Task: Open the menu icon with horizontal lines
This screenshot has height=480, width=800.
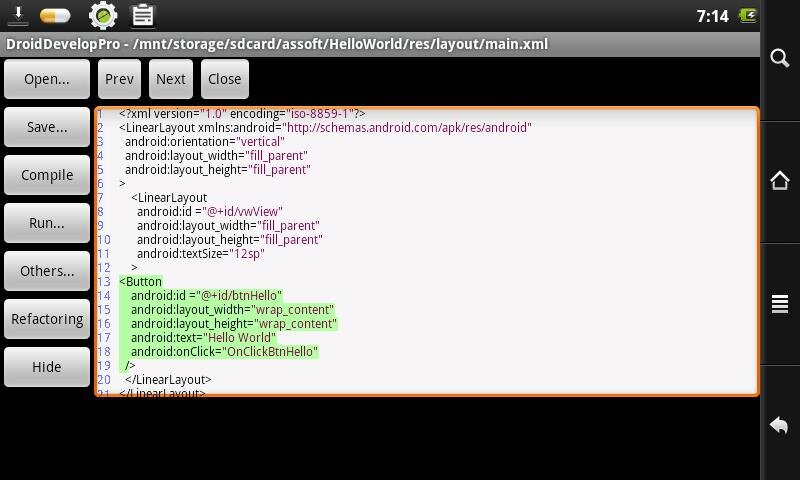Action: [x=780, y=304]
